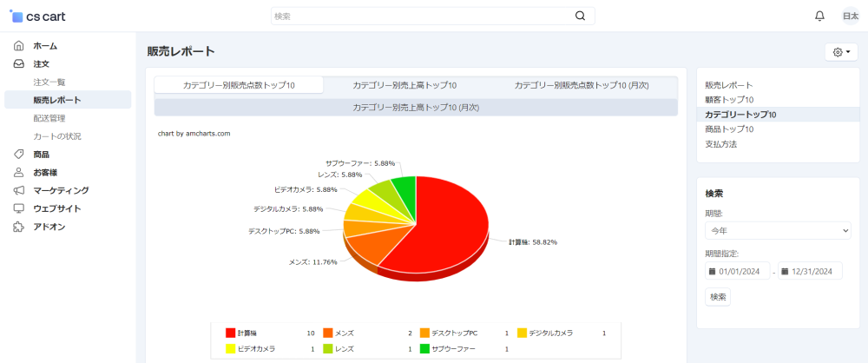Toggle green サブウーファー legend swatch
The width and height of the screenshot is (868, 363).
click(424, 349)
